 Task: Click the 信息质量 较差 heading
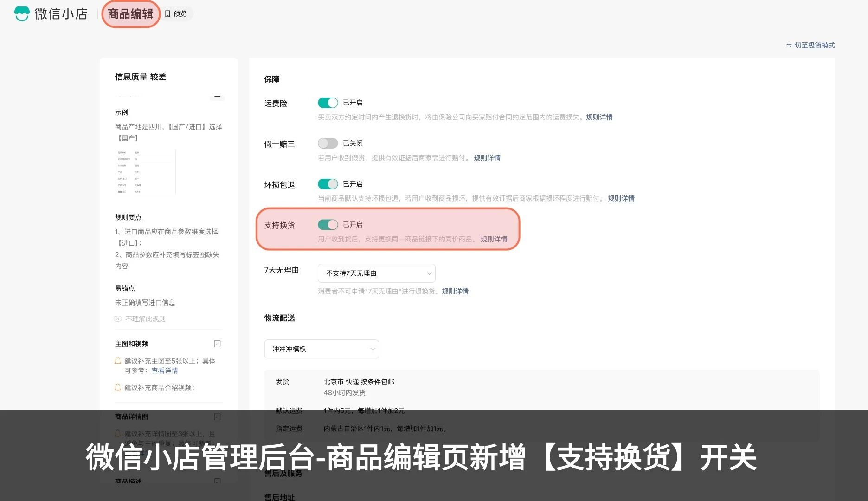point(141,77)
